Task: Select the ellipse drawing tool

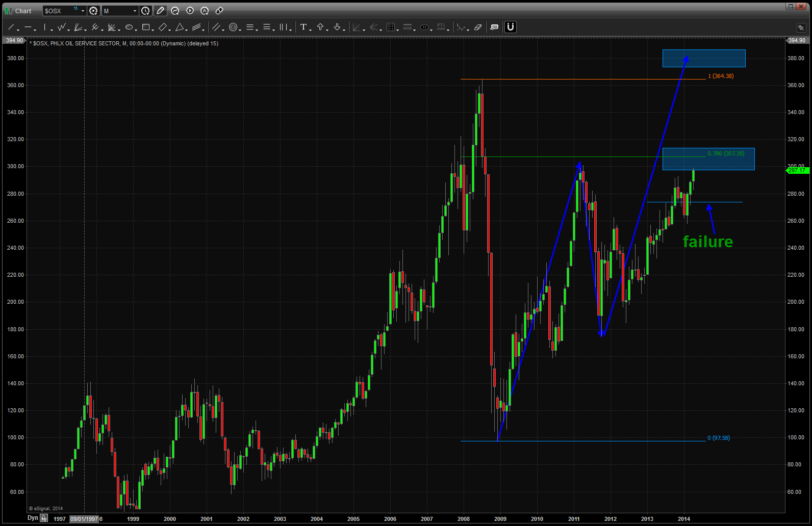Action: (129, 27)
